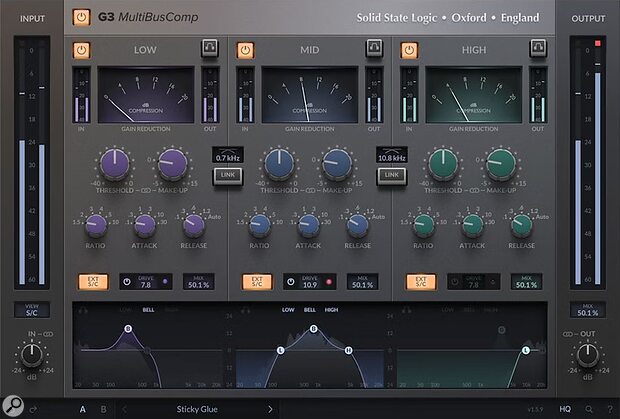620x419 pixels.
Task: Click the global MIX 50.1 % under output meter
Action: click(x=588, y=310)
